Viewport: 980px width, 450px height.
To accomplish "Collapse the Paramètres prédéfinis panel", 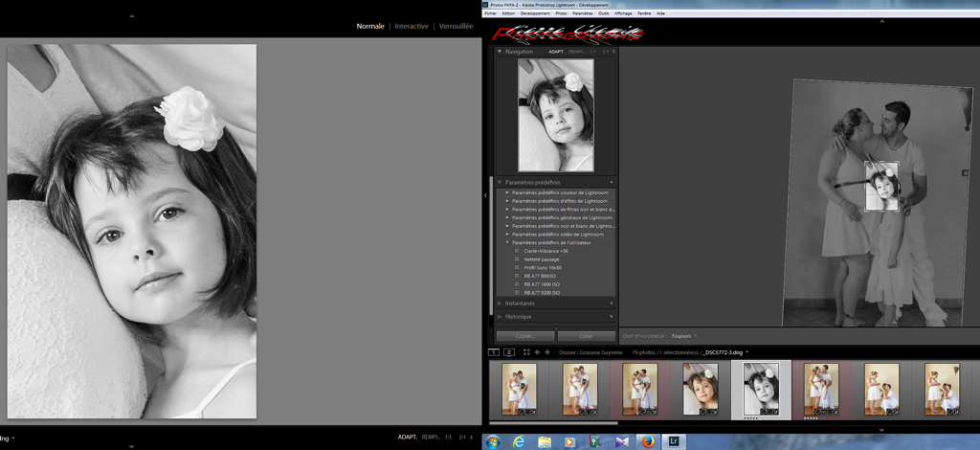I will point(500,183).
